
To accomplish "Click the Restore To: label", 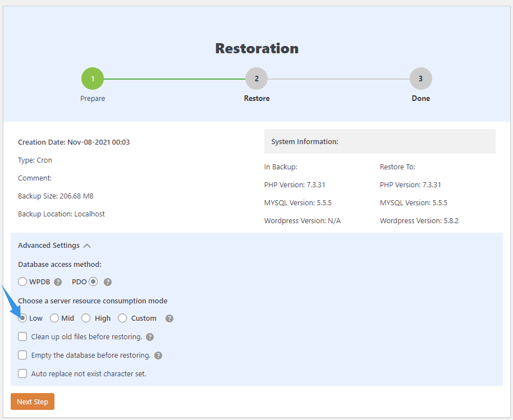I will click(397, 167).
